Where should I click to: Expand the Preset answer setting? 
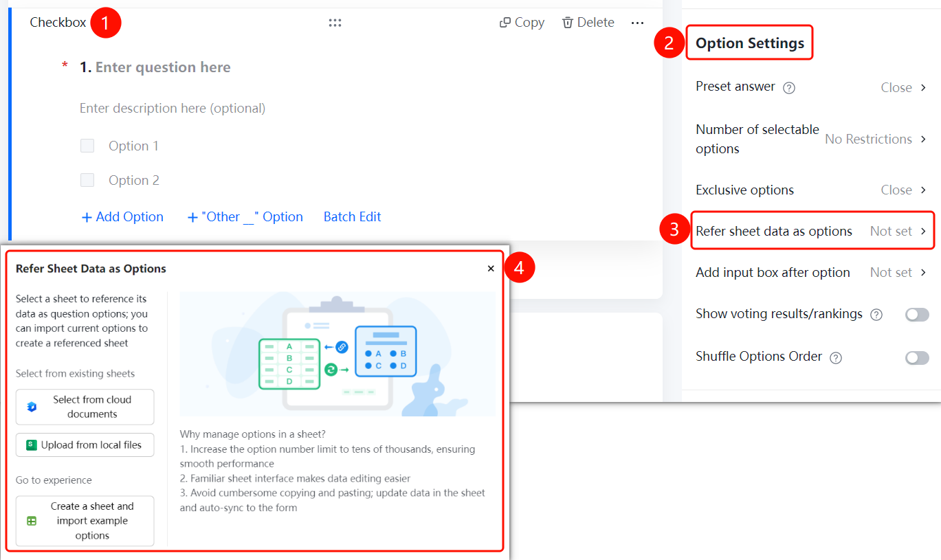click(811, 87)
